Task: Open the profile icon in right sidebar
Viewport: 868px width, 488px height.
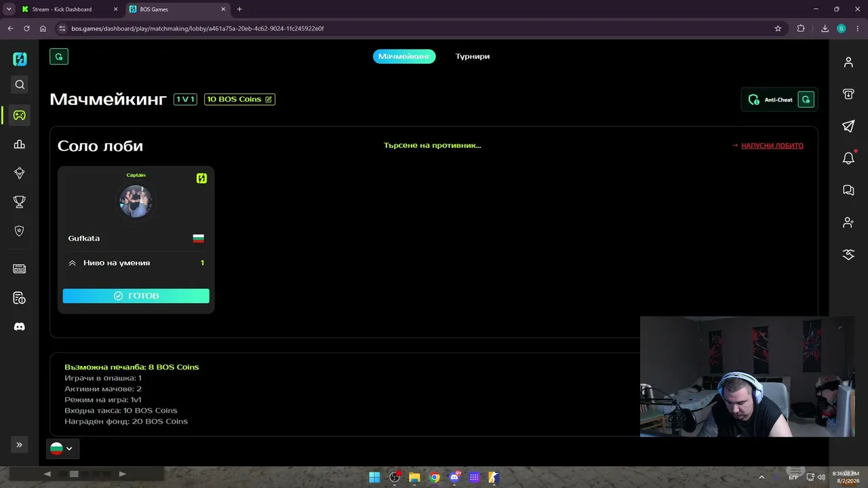Action: [848, 62]
